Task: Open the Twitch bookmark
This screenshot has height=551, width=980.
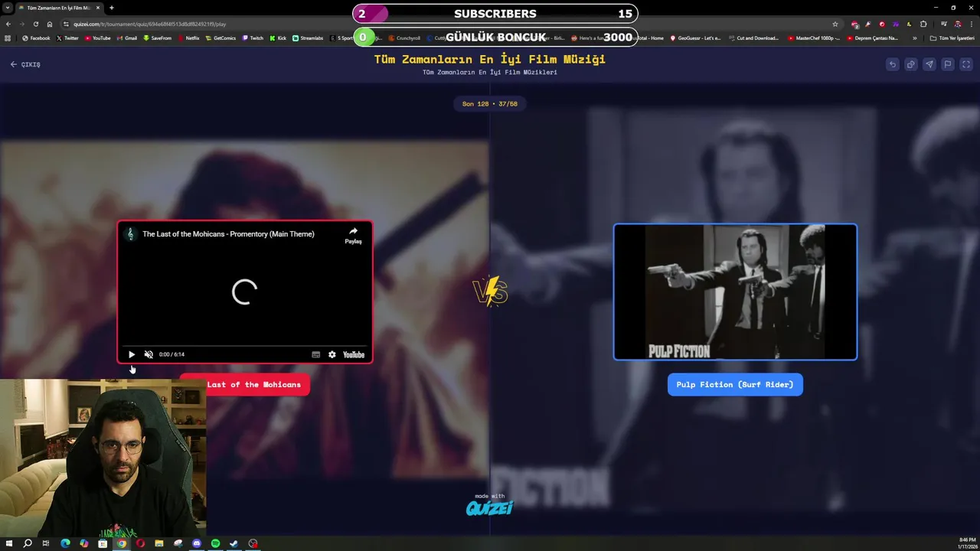Action: 253,37
